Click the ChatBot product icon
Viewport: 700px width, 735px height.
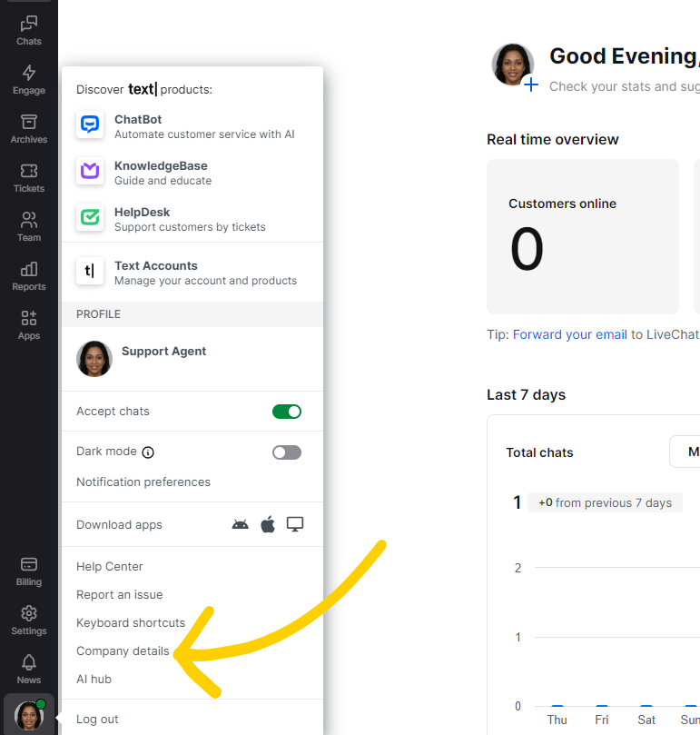[x=90, y=124]
